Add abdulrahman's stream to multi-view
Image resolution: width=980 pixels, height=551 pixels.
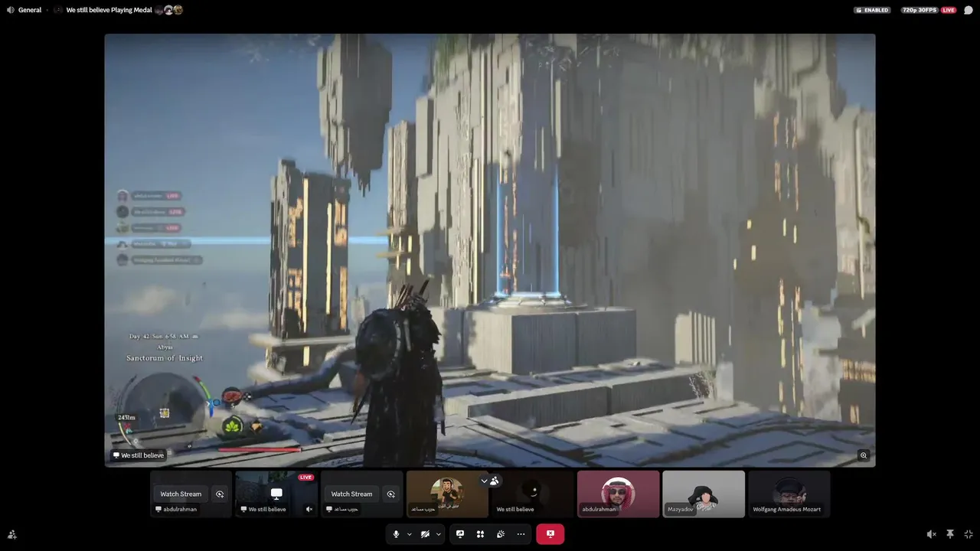tap(220, 494)
